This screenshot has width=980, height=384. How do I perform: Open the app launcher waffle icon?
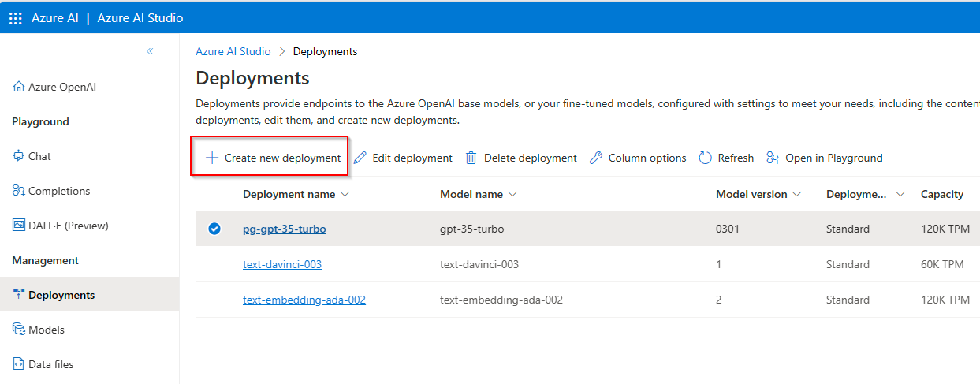pyautogui.click(x=16, y=18)
